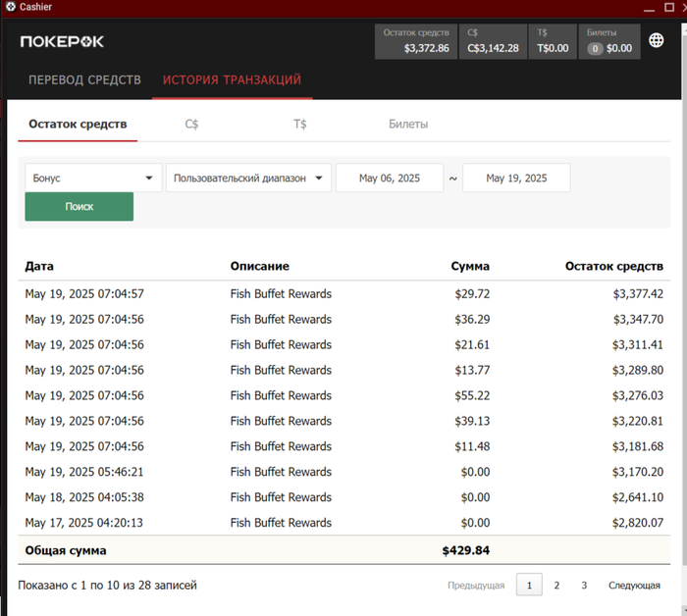Screen dimensions: 687x616
Task: Switch to the C$ sub-tab
Action: pos(191,124)
